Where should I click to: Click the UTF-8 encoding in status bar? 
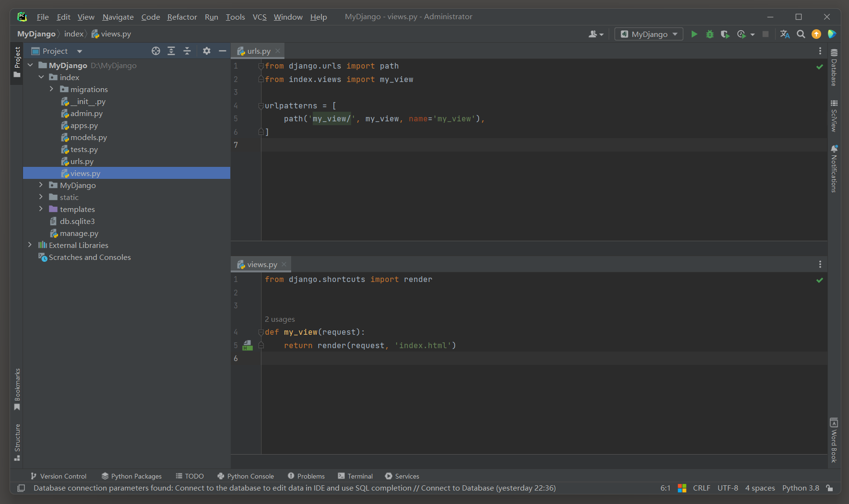point(728,488)
